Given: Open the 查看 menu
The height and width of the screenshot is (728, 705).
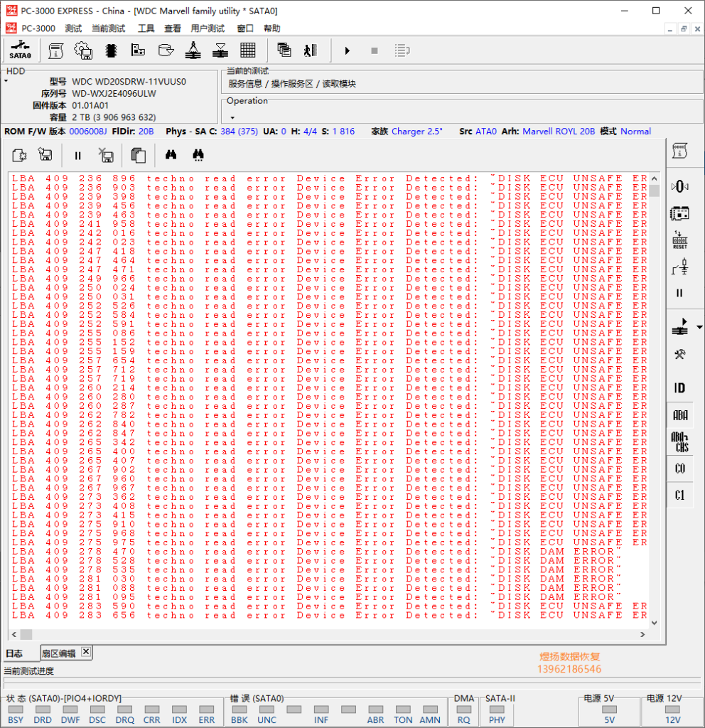Looking at the screenshot, I should tap(173, 28).
